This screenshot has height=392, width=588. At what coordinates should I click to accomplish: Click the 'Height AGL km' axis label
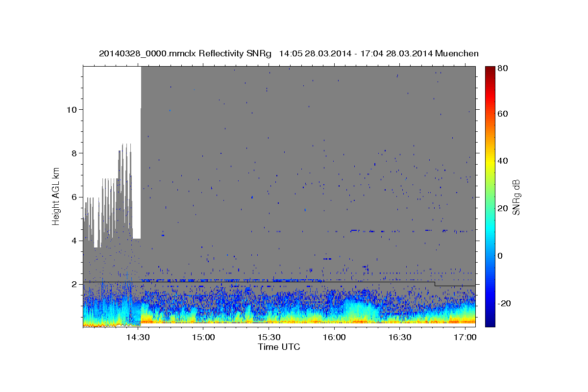click(56, 196)
